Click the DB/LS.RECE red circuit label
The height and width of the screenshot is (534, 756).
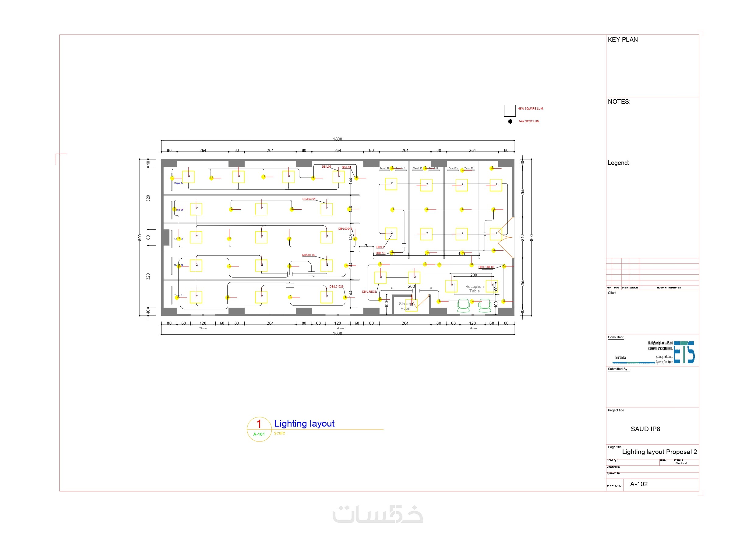(486, 267)
